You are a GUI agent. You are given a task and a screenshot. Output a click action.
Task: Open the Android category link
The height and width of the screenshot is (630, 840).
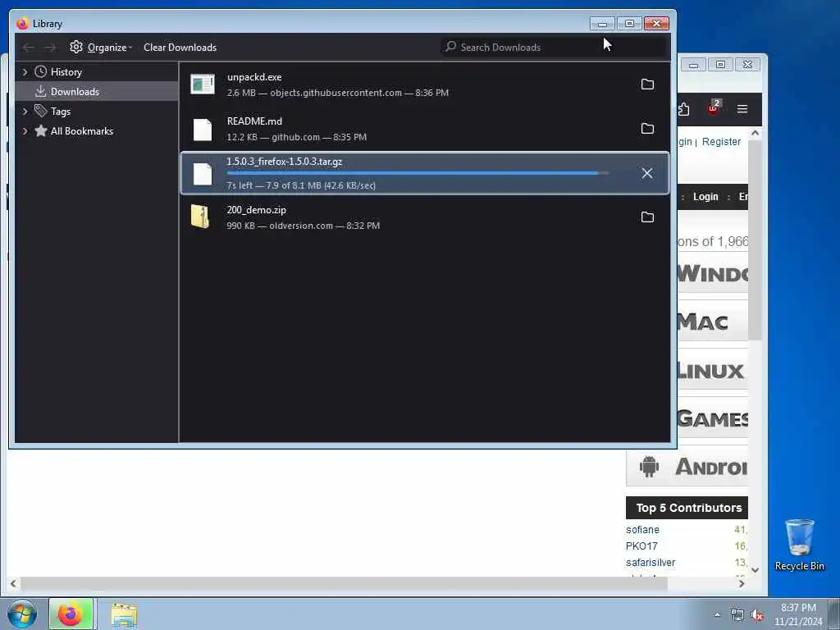(x=711, y=467)
